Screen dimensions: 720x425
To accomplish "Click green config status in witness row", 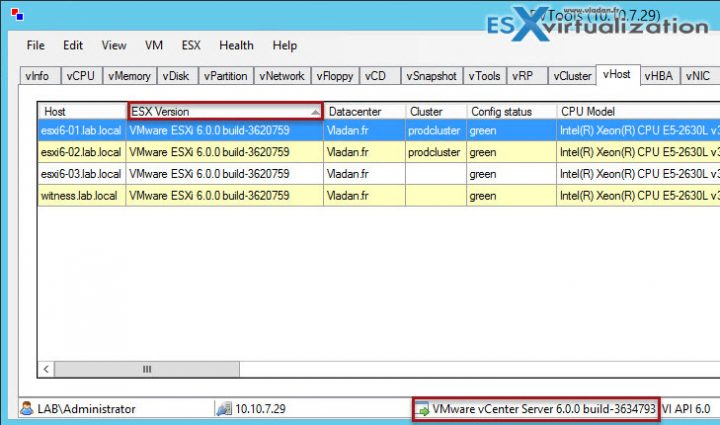I will [x=511, y=196].
